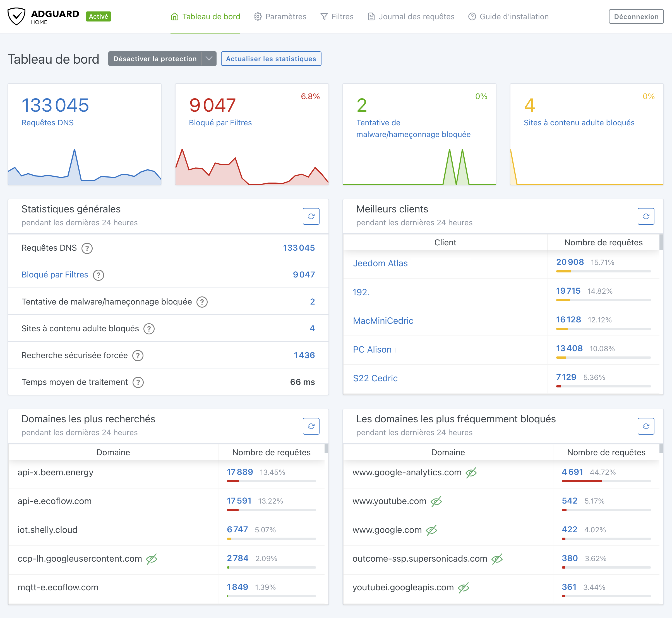
Task: Show help for Bloqué par Filtres
Action: [99, 275]
